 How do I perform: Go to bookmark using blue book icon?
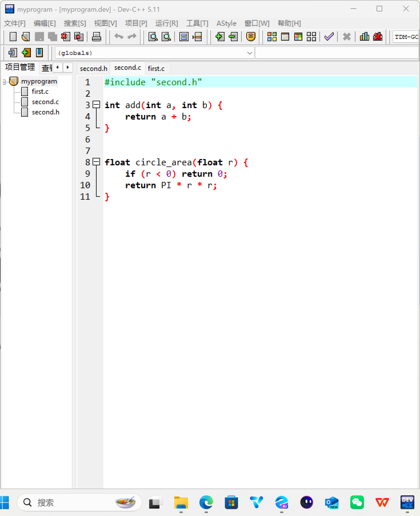point(39,53)
